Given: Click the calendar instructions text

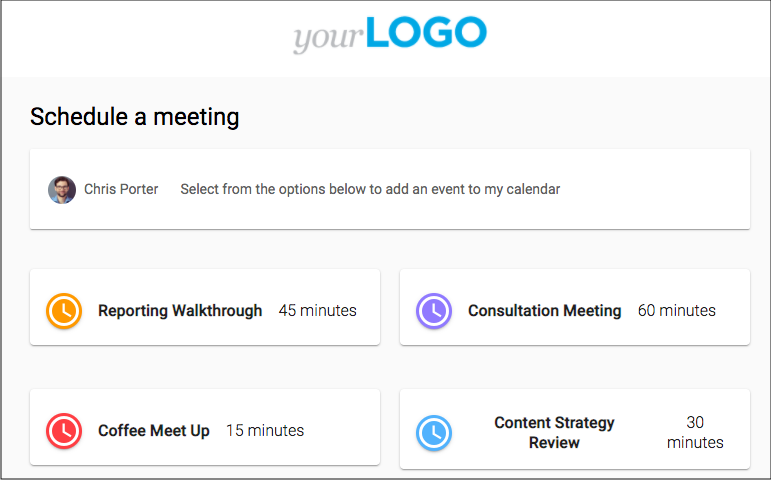Looking at the screenshot, I should click(370, 189).
